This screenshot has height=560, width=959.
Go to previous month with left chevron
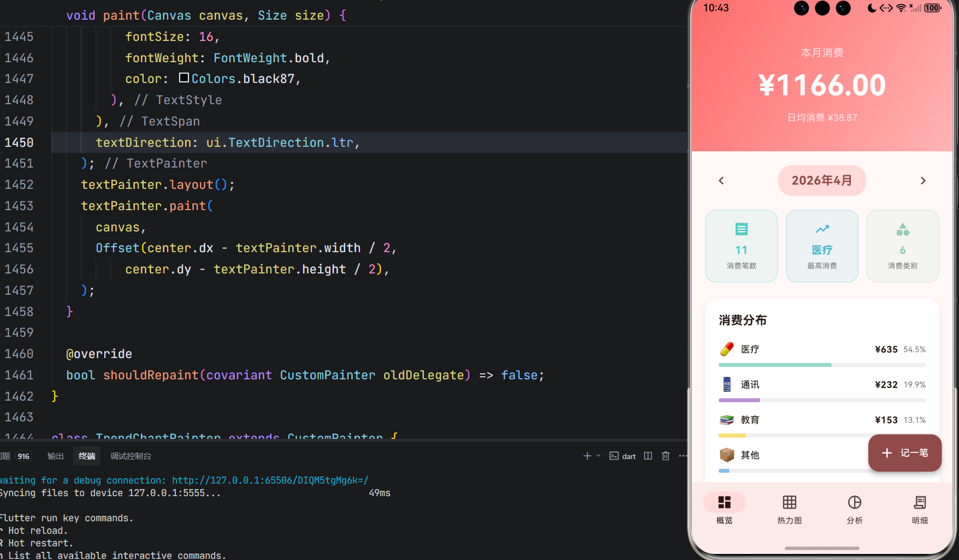[x=721, y=181]
